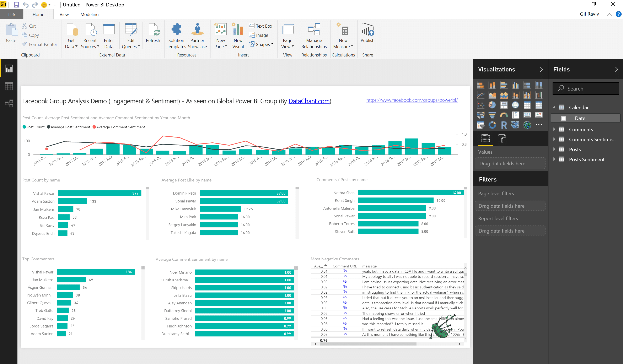Open the Facebook powerbi group link
Image resolution: width=623 pixels, height=364 pixels.
click(412, 100)
